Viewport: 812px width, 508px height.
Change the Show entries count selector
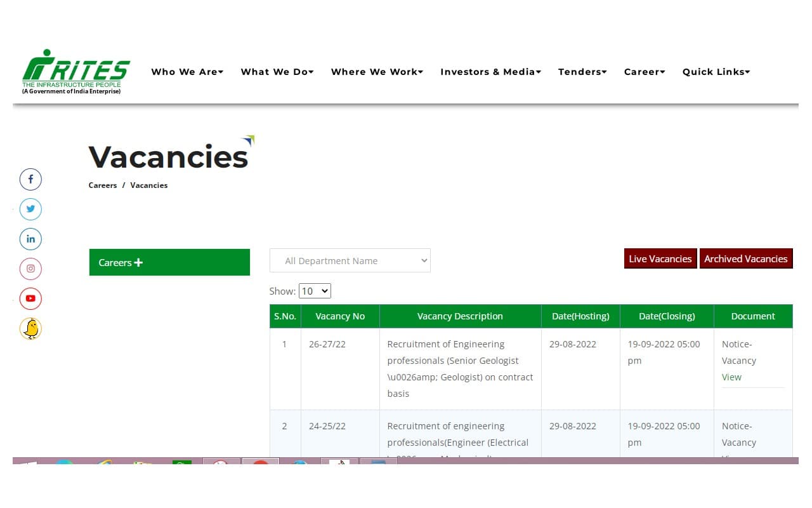click(x=315, y=291)
